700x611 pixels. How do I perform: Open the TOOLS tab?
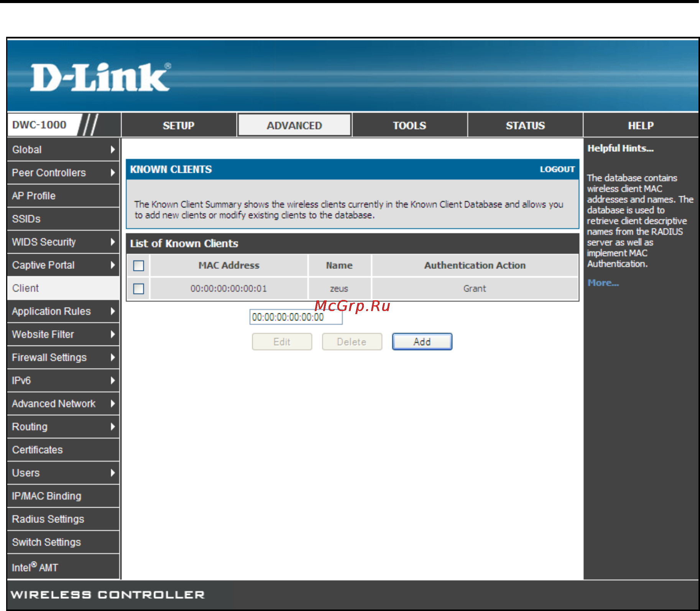(409, 125)
